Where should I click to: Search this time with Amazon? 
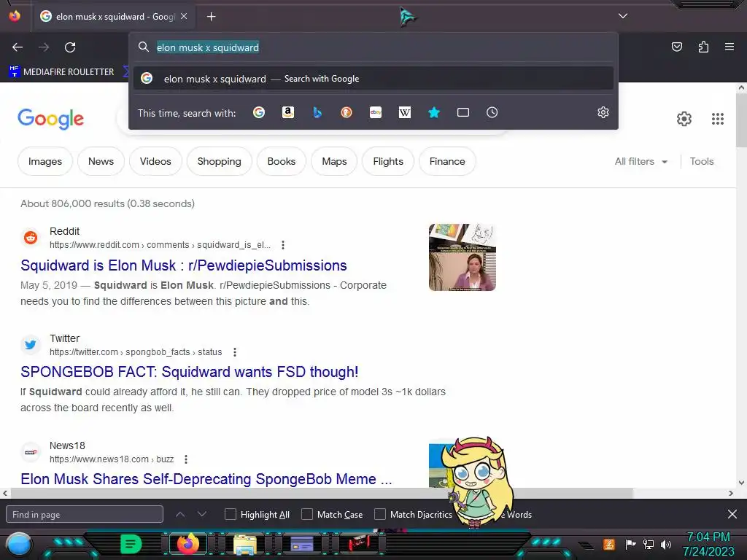[287, 112]
